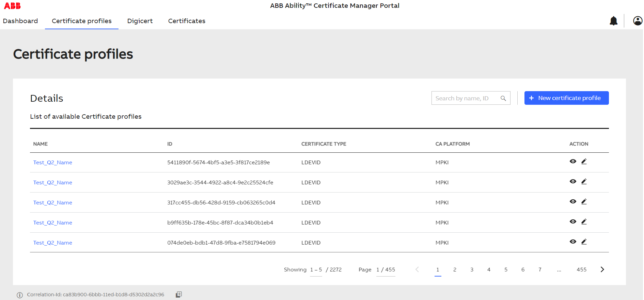Go to pagination page 6
Screen dimensions: 644x300
click(523, 270)
